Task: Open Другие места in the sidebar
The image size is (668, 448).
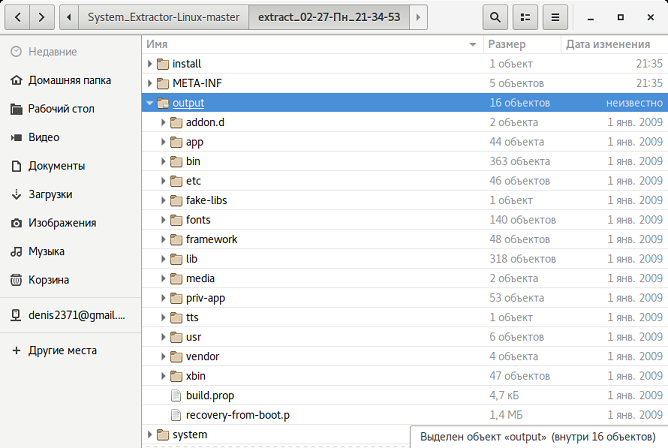Action: [x=70, y=350]
